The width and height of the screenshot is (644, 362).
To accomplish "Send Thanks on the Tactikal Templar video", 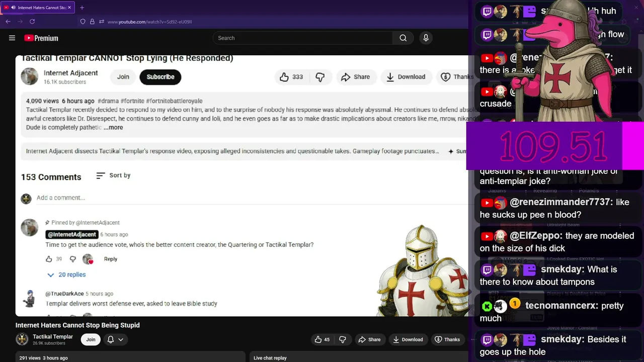I will tap(447, 340).
